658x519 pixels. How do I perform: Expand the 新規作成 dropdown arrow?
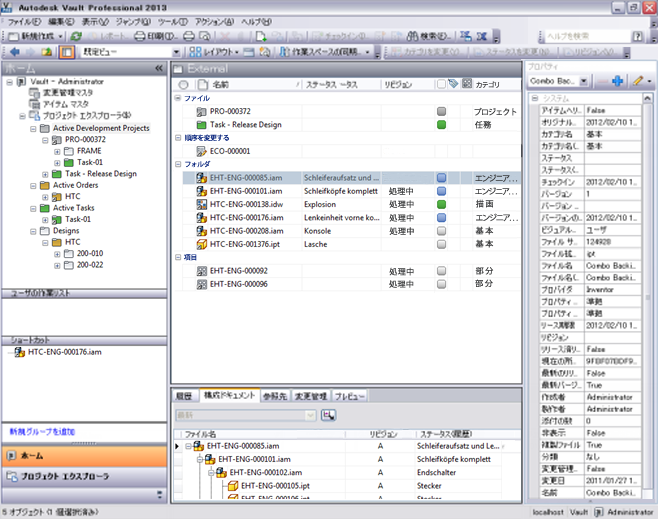(x=60, y=37)
